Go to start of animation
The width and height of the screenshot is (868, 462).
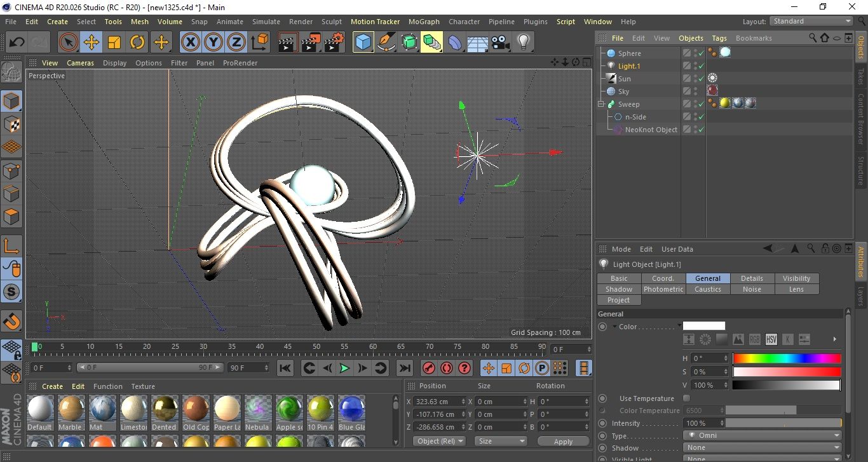click(x=285, y=368)
